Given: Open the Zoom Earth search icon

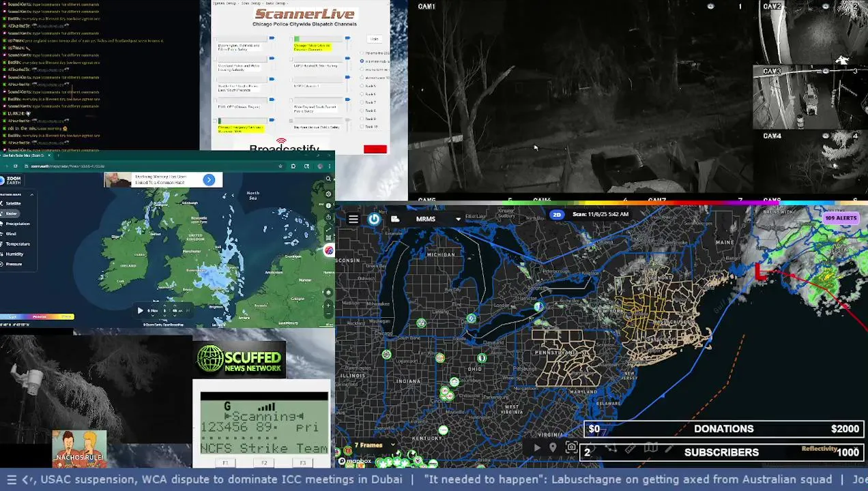Looking at the screenshot, I should click(328, 179).
